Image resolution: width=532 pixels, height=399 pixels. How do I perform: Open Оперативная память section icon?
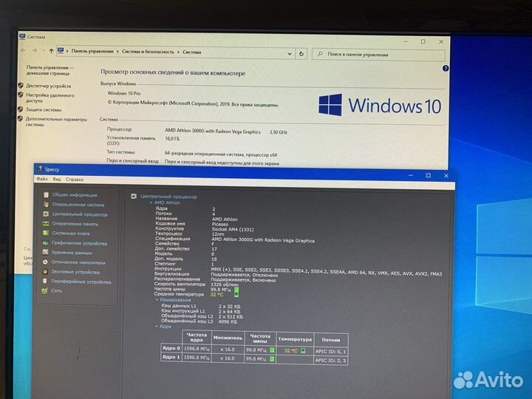46,224
